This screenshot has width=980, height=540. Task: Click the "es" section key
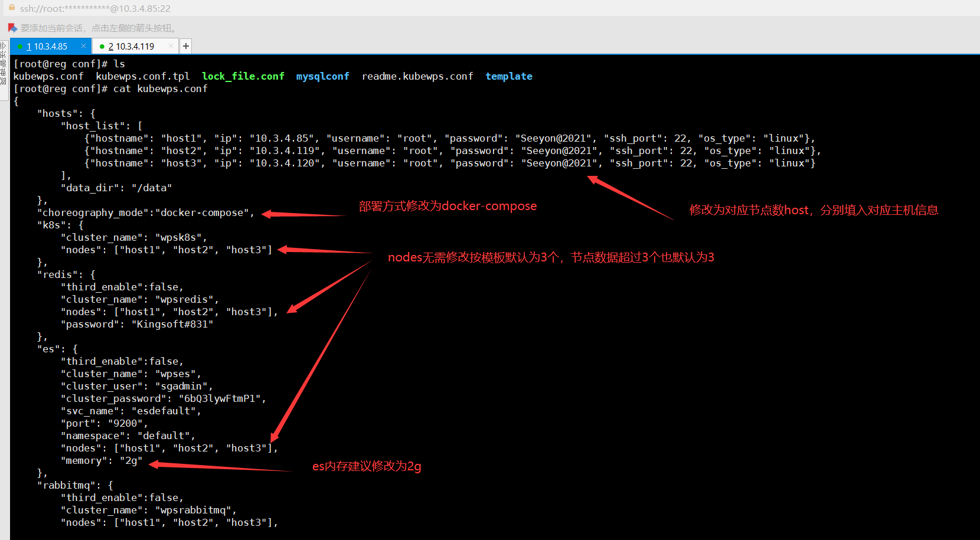[48, 349]
